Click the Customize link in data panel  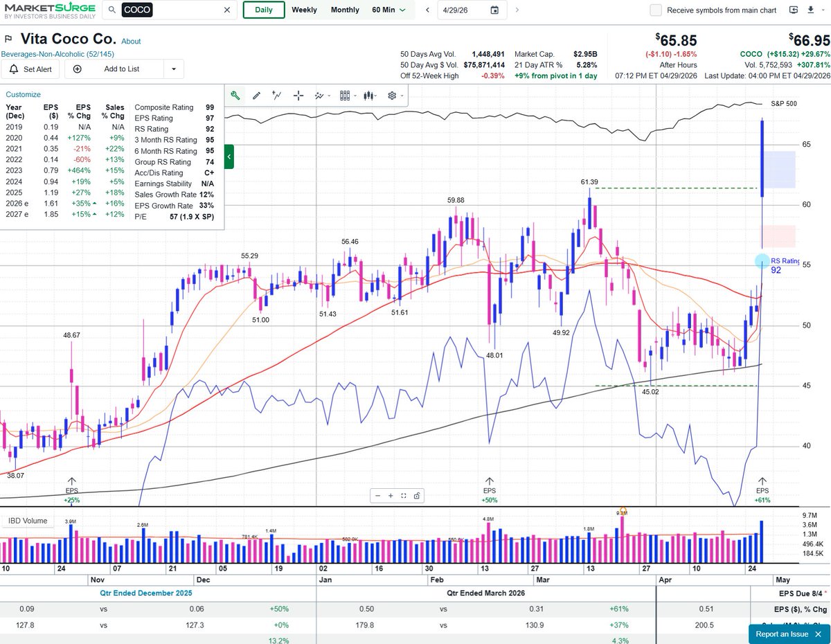(24, 95)
